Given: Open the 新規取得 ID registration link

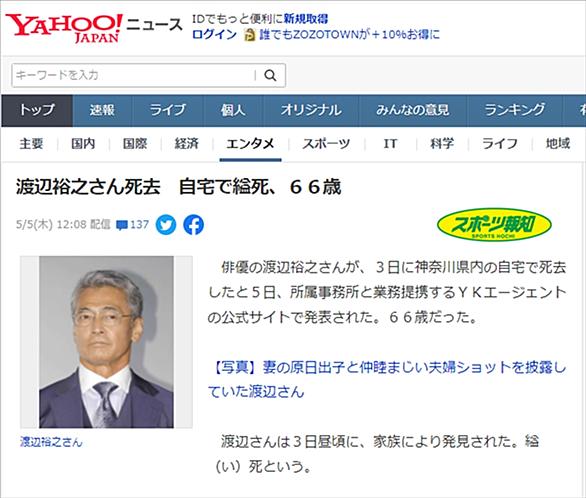Looking at the screenshot, I should click(306, 19).
